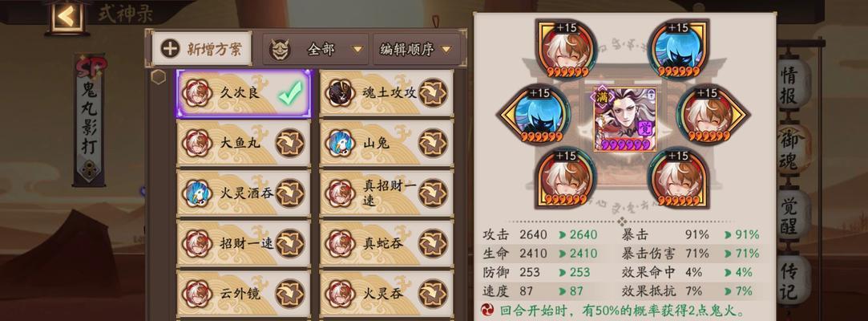Click apply arrow icon on 山兔 preset
This screenshot has width=868, height=321.
[x=432, y=143]
